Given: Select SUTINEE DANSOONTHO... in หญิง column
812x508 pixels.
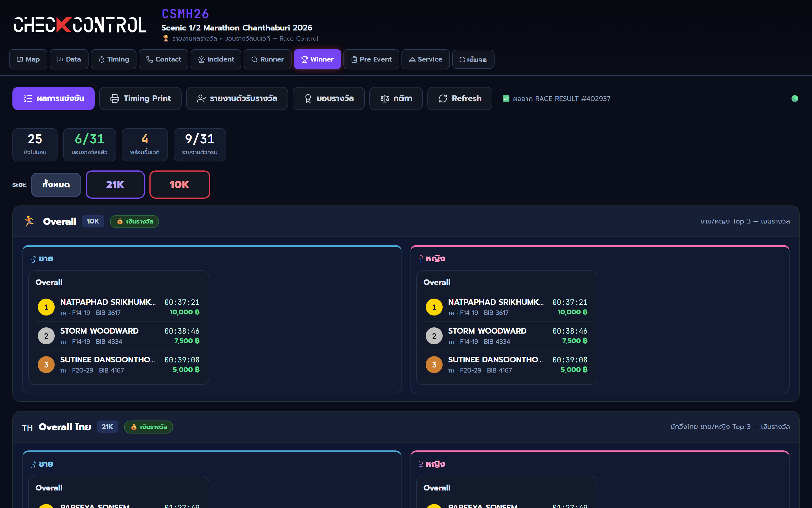Looking at the screenshot, I should click(x=495, y=360).
